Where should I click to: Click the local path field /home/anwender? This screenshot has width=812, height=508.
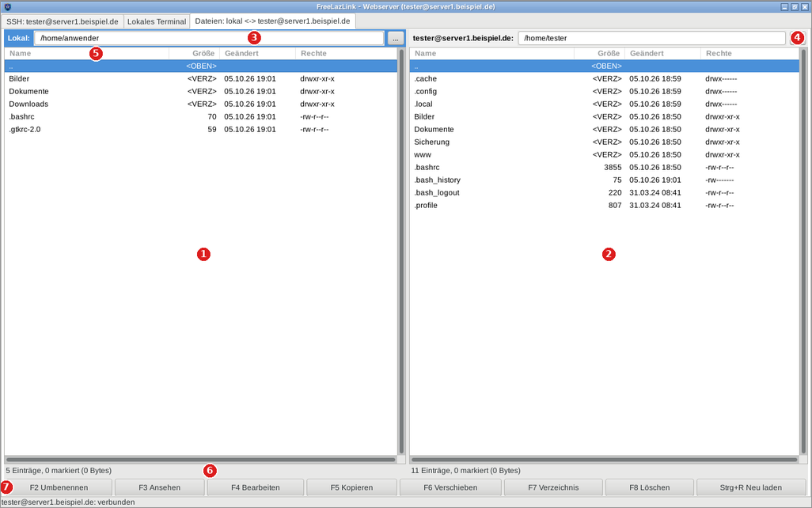(209, 38)
